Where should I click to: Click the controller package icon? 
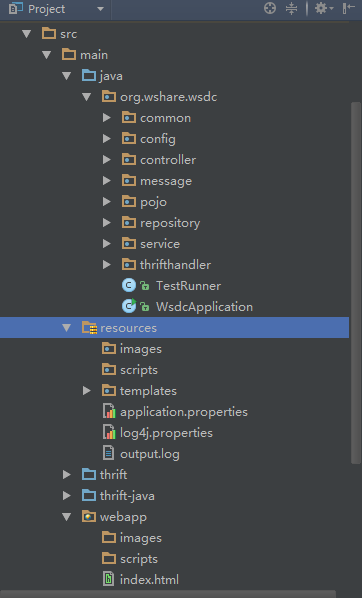pos(129,159)
